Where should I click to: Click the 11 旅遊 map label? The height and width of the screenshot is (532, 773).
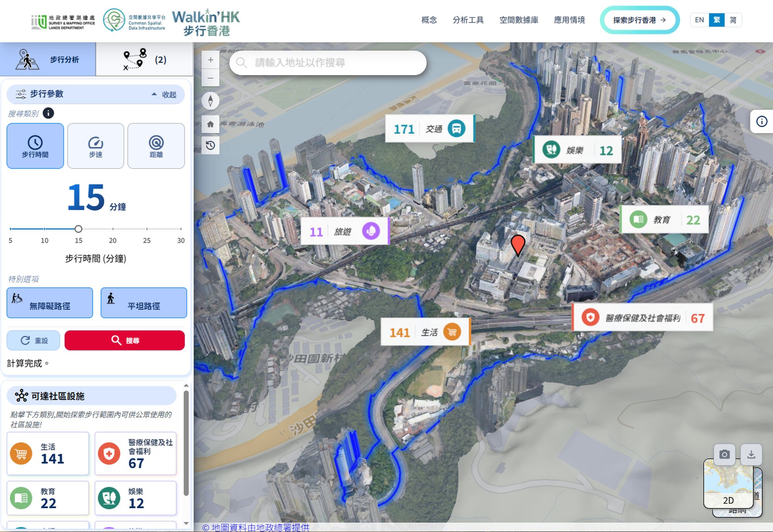point(345,231)
